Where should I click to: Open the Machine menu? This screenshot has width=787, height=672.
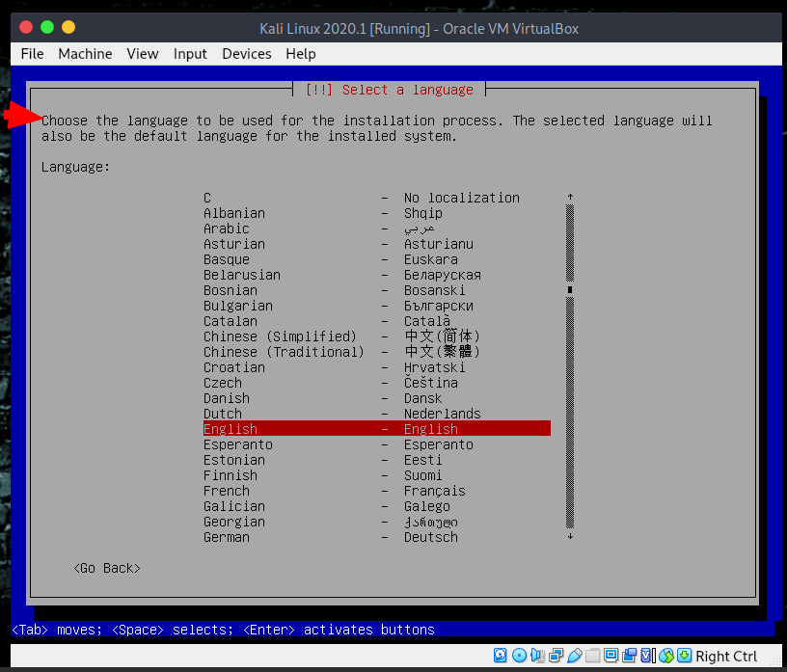tap(85, 54)
